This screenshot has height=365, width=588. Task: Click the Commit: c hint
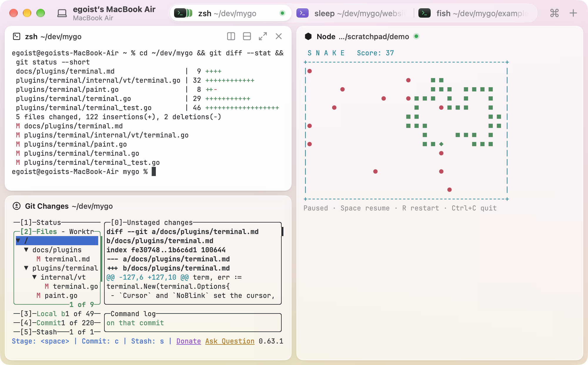(x=100, y=341)
